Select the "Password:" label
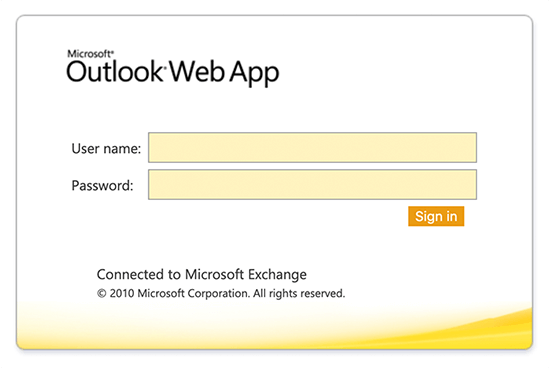The image size is (550, 368). pos(102,186)
